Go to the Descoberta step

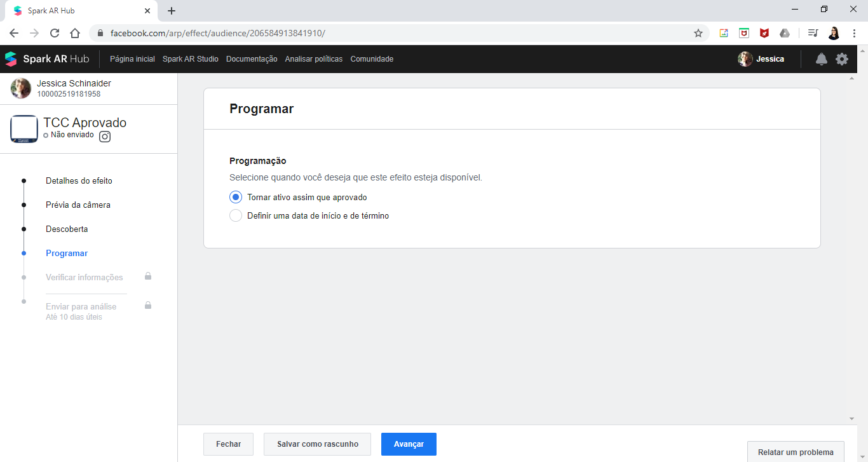(67, 229)
